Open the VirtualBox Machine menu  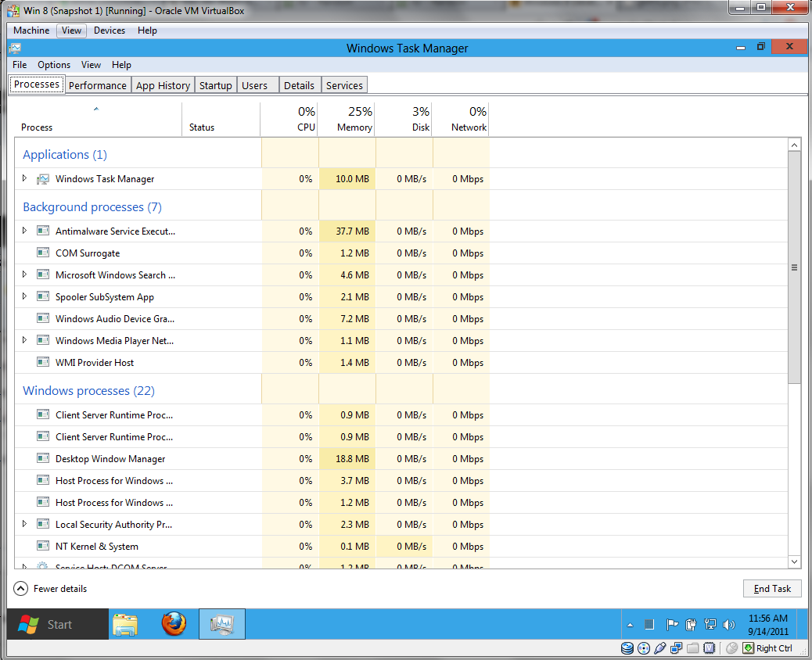point(31,30)
